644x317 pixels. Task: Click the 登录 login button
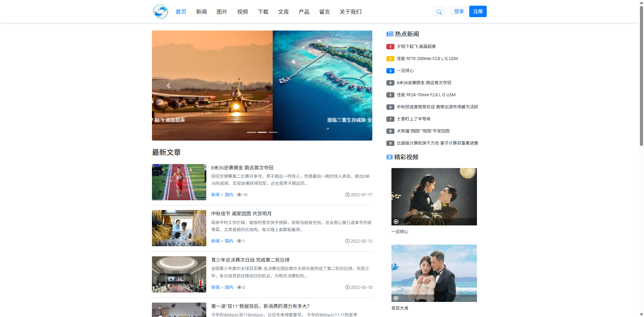[x=459, y=11]
